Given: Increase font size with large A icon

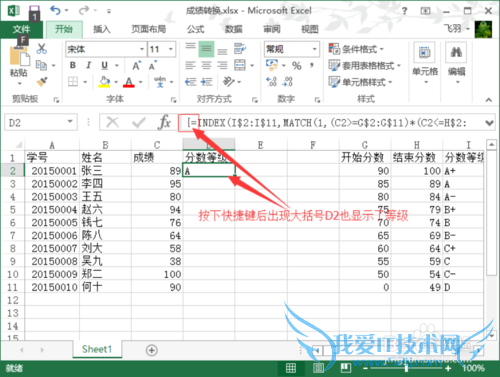Looking at the screenshot, I should pyautogui.click(x=136, y=66).
